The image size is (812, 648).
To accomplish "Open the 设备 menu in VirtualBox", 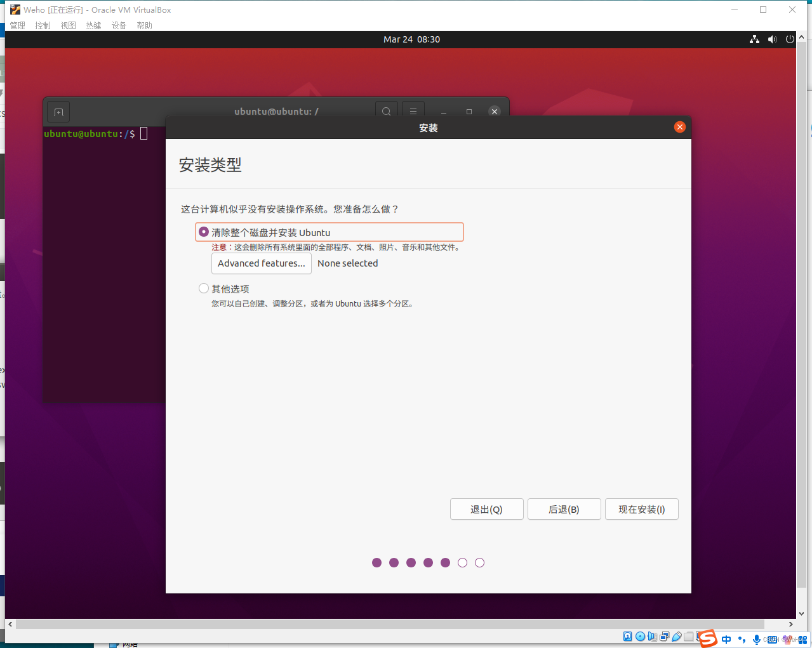I will tap(119, 25).
